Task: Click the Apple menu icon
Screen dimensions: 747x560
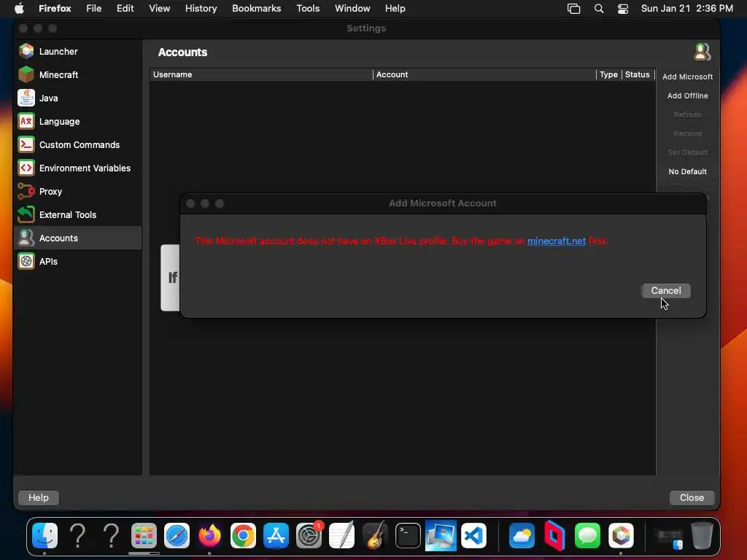Action: point(19,9)
